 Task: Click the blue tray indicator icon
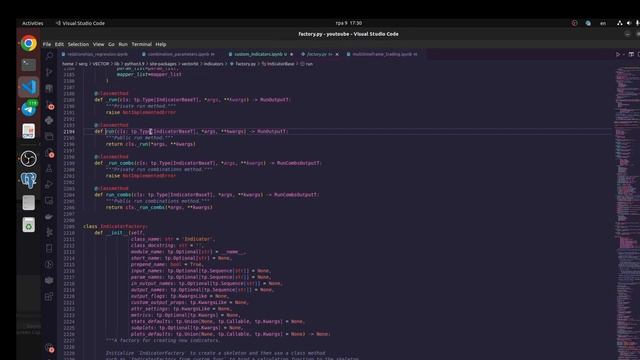[588, 23]
